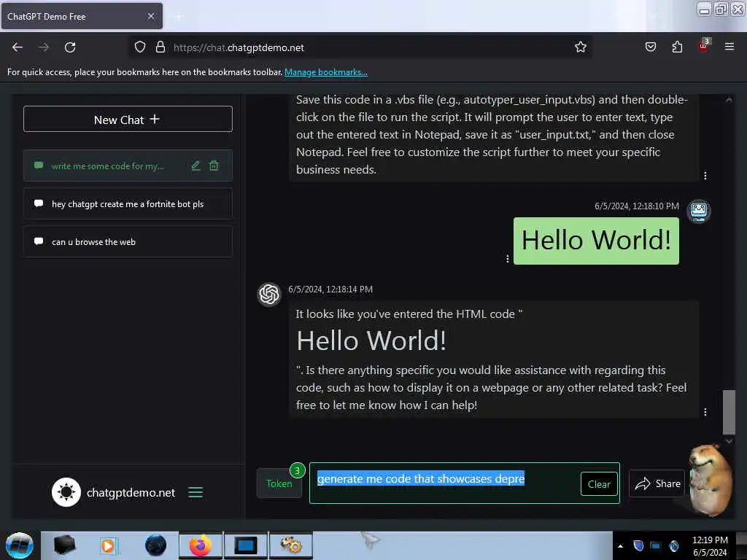747x560 pixels.
Task: Open the Firefox application menu
Action: (729, 47)
